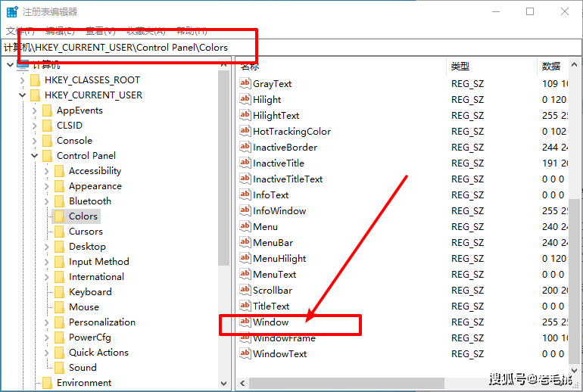Click the Personalization folder icon
The image size is (583, 392).
59,322
